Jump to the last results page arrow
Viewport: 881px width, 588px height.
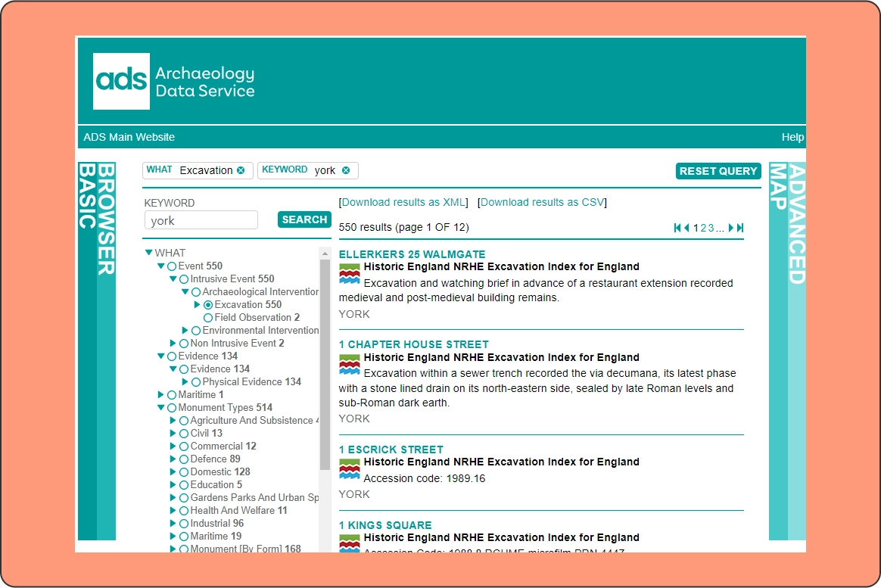pos(740,227)
